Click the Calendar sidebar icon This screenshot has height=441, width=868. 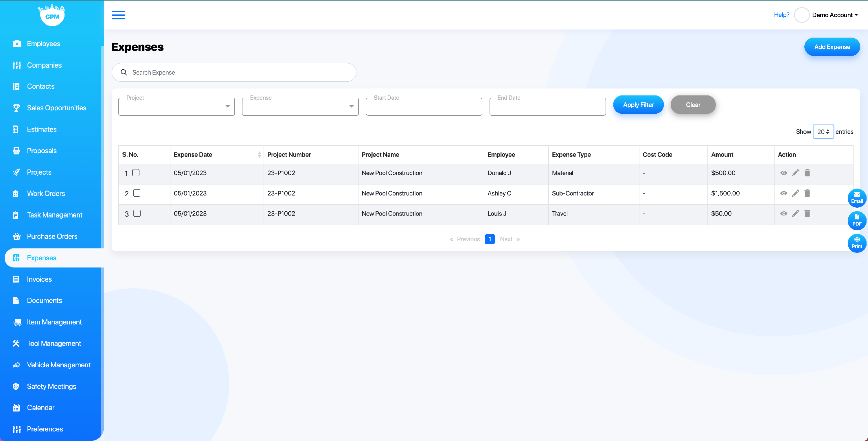pos(16,408)
